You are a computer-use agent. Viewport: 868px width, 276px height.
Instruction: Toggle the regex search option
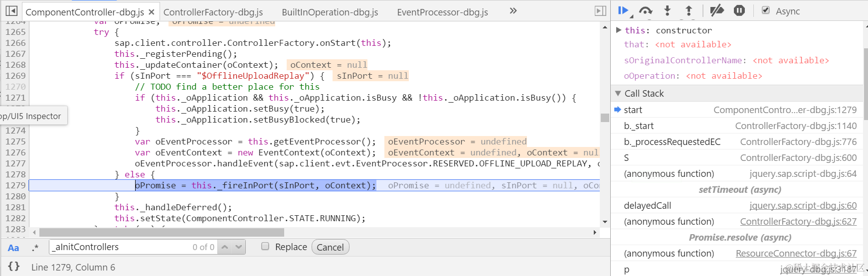click(x=35, y=248)
